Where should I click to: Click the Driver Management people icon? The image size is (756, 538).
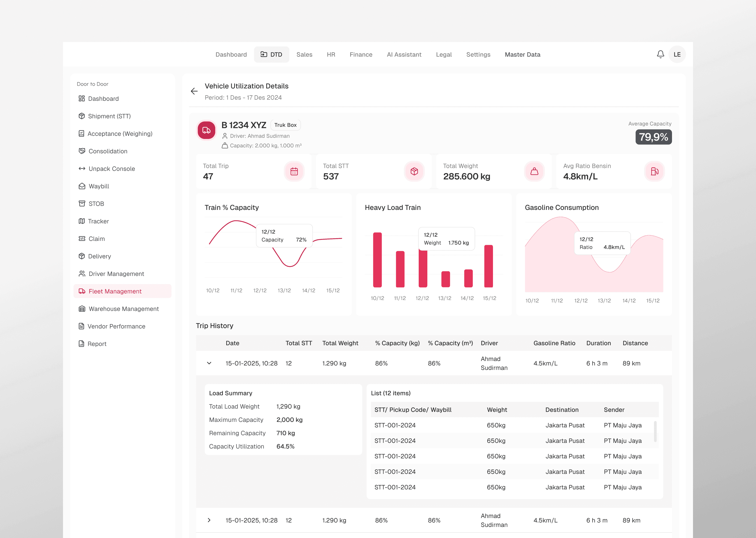tap(82, 274)
